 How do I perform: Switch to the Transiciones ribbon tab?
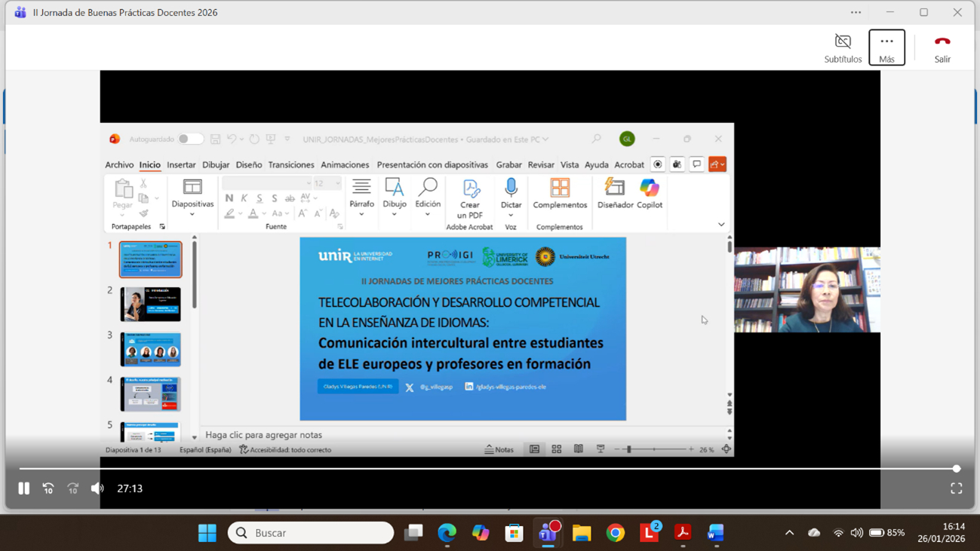tap(291, 164)
